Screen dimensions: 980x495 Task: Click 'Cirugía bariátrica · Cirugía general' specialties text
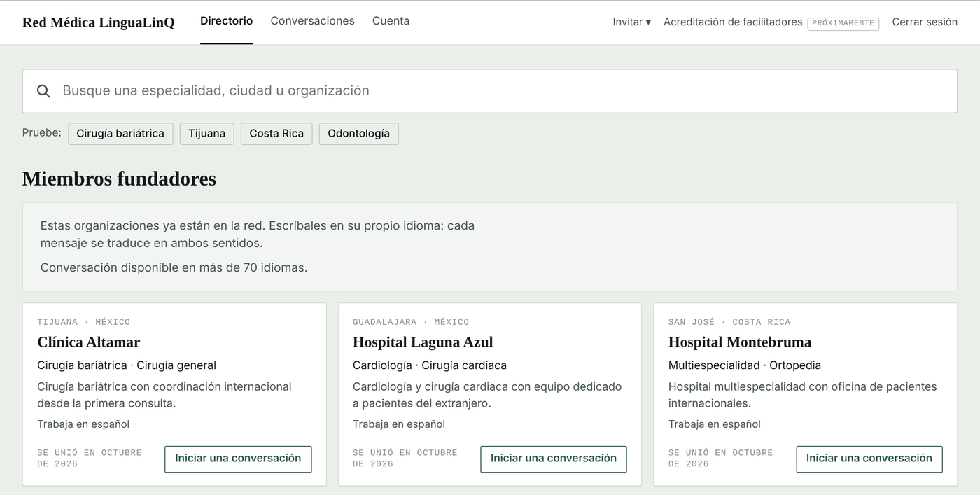(x=127, y=365)
